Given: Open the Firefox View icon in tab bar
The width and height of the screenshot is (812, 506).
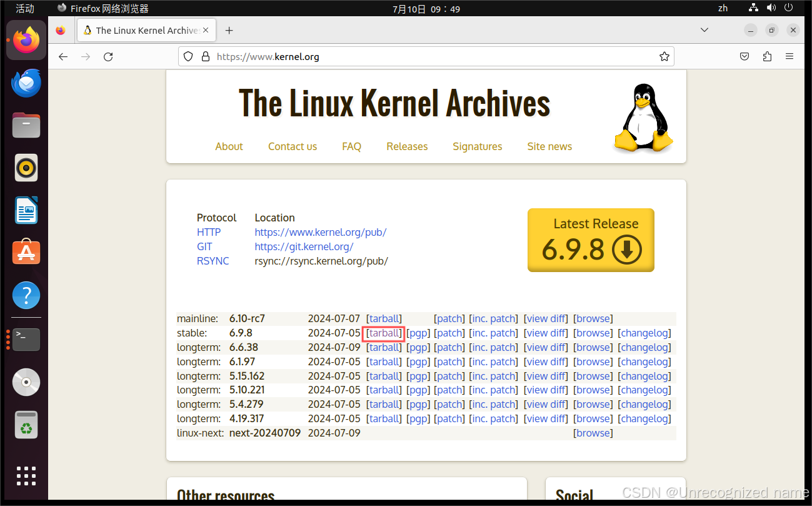Looking at the screenshot, I should click(x=60, y=30).
